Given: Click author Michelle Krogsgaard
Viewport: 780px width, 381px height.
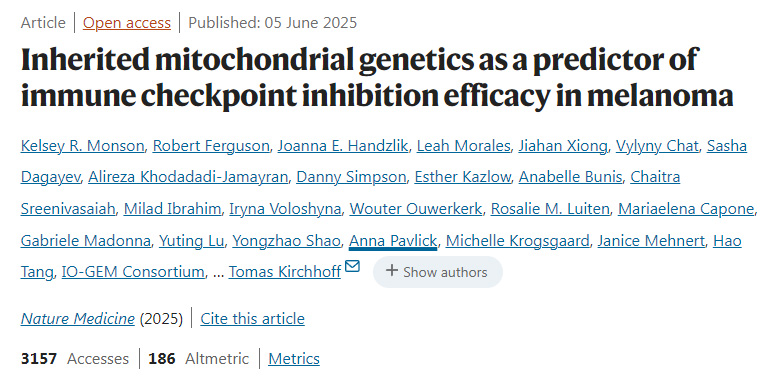Looking at the screenshot, I should coord(517,241).
